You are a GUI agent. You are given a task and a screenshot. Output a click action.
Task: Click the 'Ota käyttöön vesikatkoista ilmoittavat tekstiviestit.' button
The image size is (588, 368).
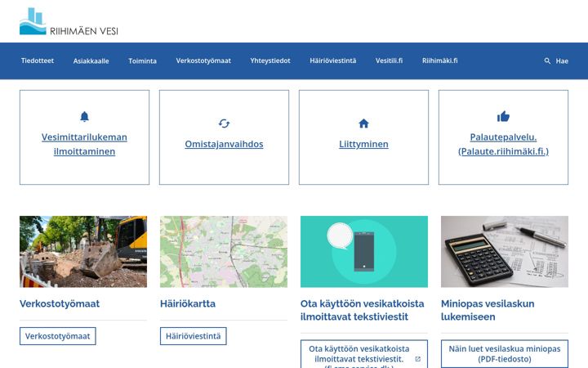click(x=363, y=354)
